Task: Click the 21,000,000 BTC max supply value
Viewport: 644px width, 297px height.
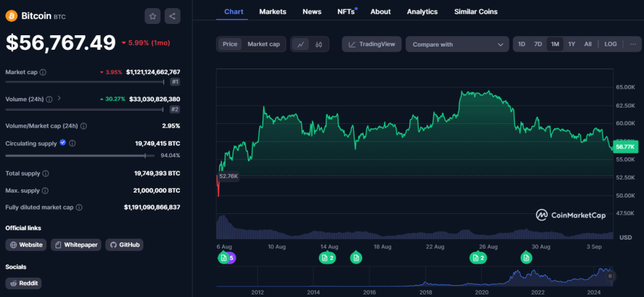Action: click(157, 191)
